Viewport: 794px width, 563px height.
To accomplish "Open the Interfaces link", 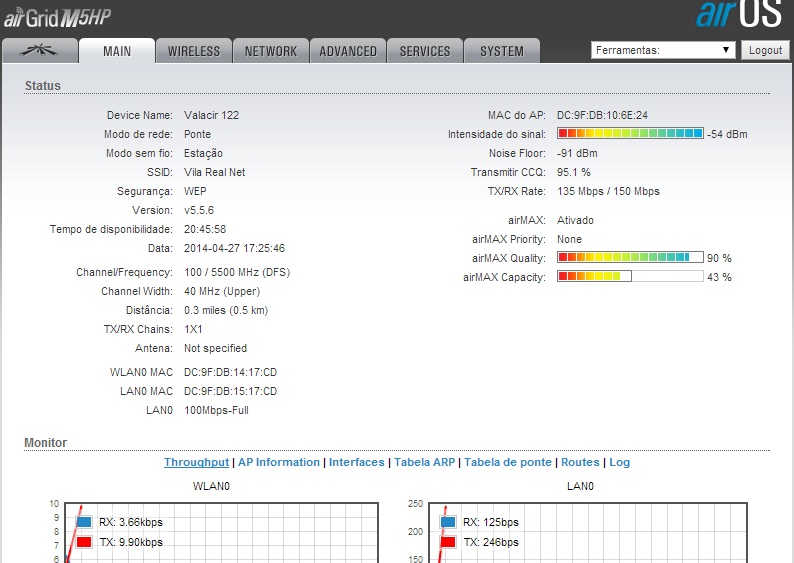I will (x=356, y=462).
